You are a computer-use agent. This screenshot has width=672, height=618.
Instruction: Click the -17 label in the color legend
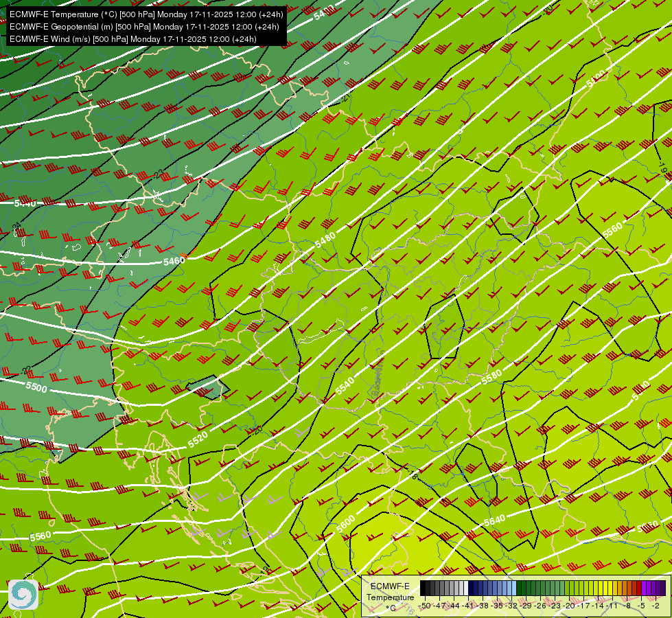click(583, 606)
